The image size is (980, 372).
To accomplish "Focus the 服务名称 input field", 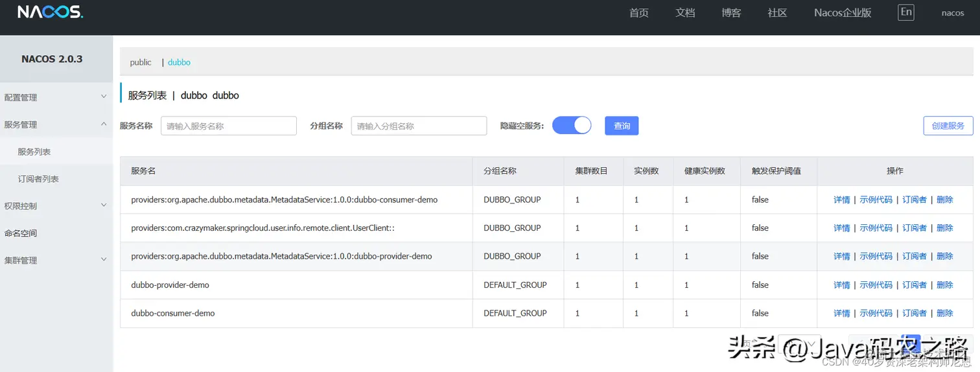I will pos(229,126).
